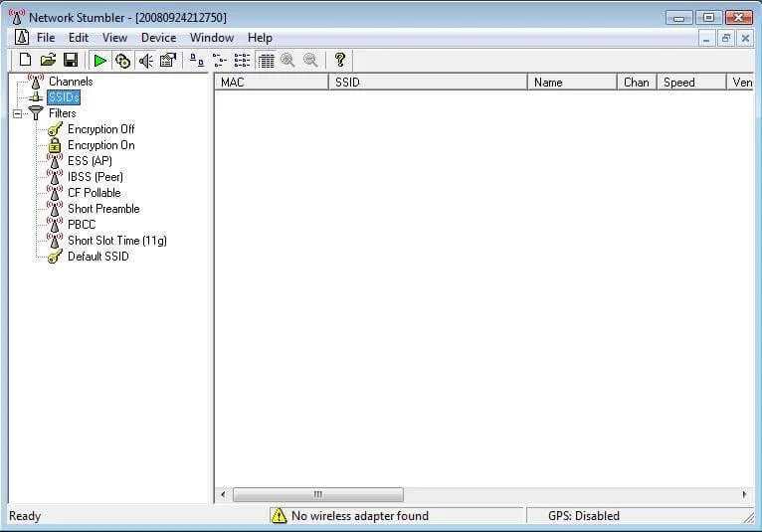Select the Encryption Off filter
The width and height of the screenshot is (762, 532).
[101, 129]
